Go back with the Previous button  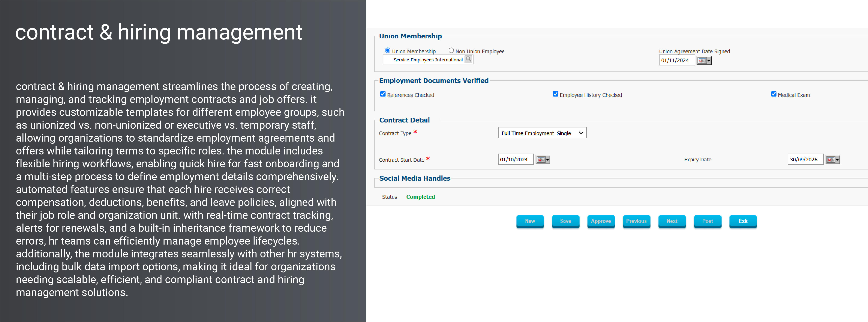click(637, 221)
